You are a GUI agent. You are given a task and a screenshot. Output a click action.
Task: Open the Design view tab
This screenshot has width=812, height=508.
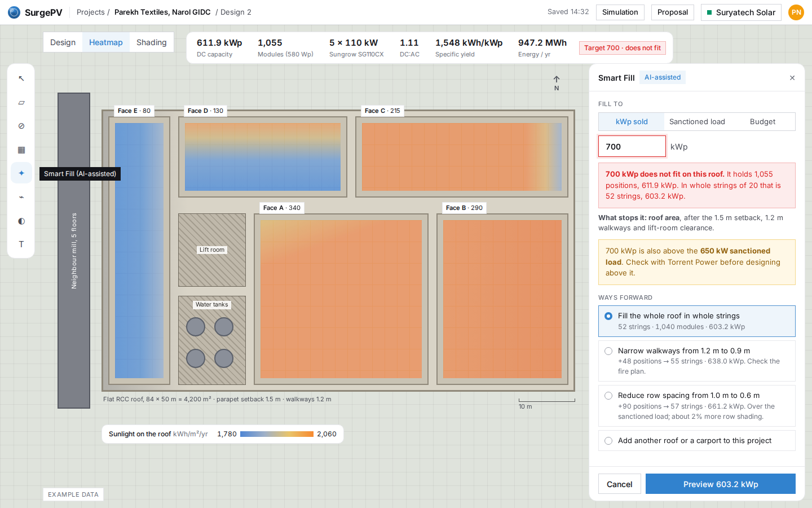tap(63, 42)
